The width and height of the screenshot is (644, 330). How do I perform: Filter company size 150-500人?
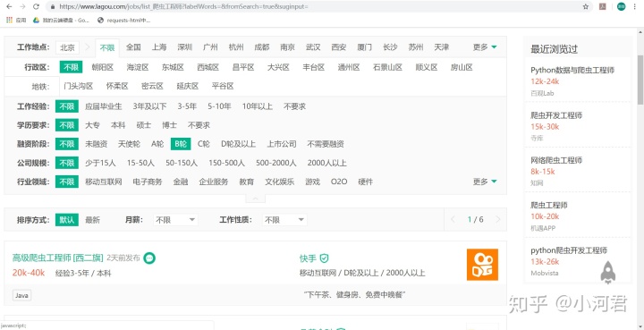226,163
